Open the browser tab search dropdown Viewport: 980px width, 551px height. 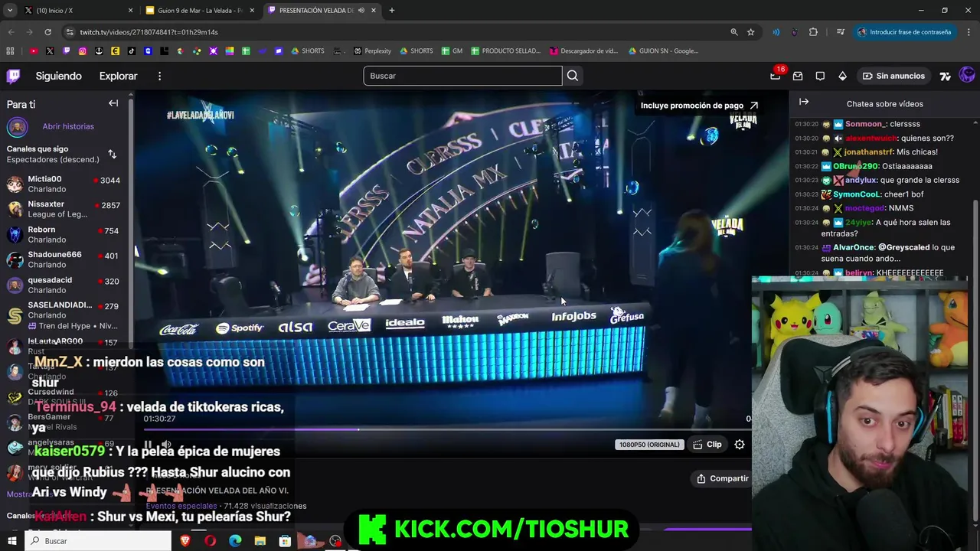pyautogui.click(x=10, y=10)
